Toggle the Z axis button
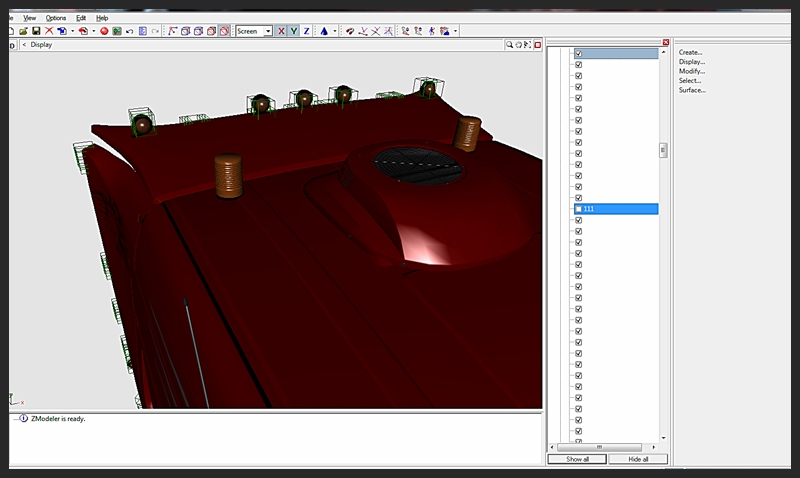800x478 pixels. 306,31
